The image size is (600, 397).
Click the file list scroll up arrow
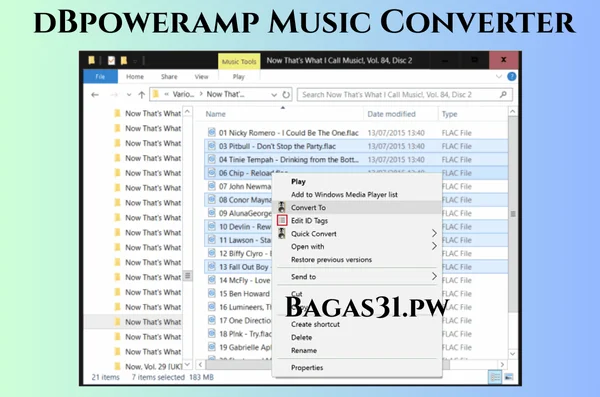tap(513, 111)
